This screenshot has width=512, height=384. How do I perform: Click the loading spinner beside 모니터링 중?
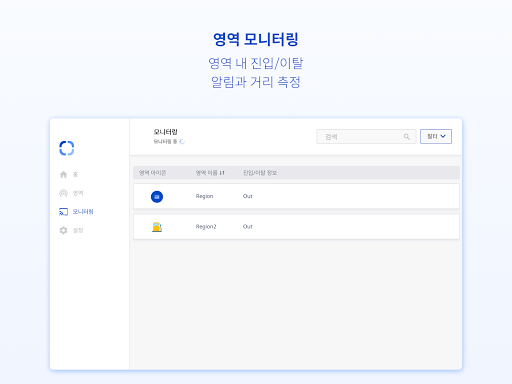[x=182, y=142]
